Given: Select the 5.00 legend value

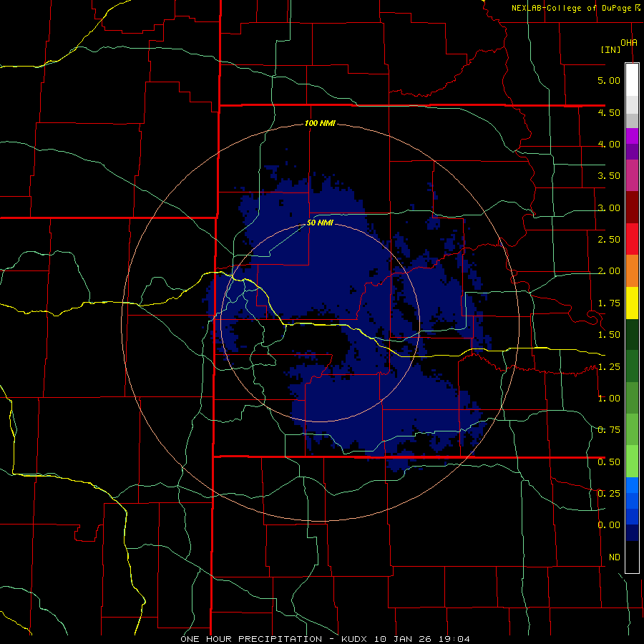Looking at the screenshot, I should coord(609,80).
